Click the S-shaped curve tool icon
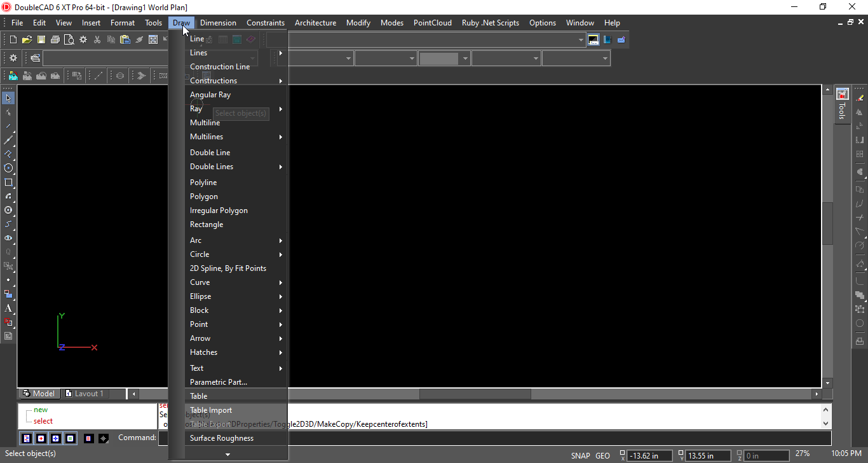Viewport: 868px width, 463px height. click(9, 224)
